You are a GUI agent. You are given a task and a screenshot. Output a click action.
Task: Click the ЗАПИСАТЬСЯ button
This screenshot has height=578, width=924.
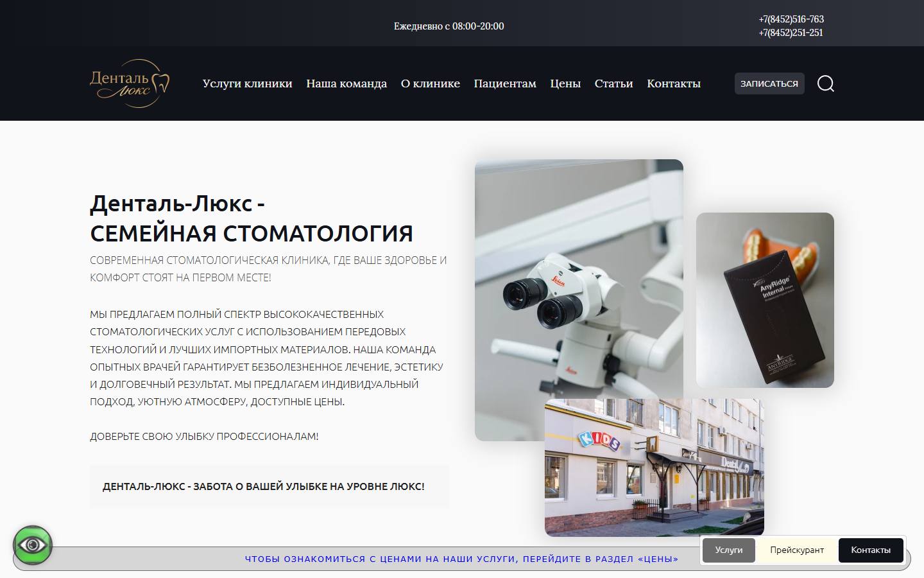[x=769, y=83]
